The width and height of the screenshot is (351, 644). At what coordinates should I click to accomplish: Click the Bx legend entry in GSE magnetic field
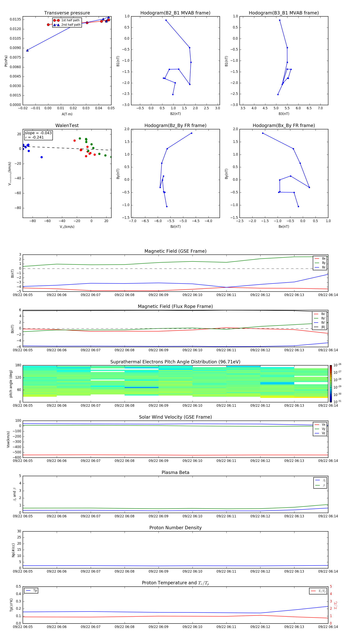(320, 259)
